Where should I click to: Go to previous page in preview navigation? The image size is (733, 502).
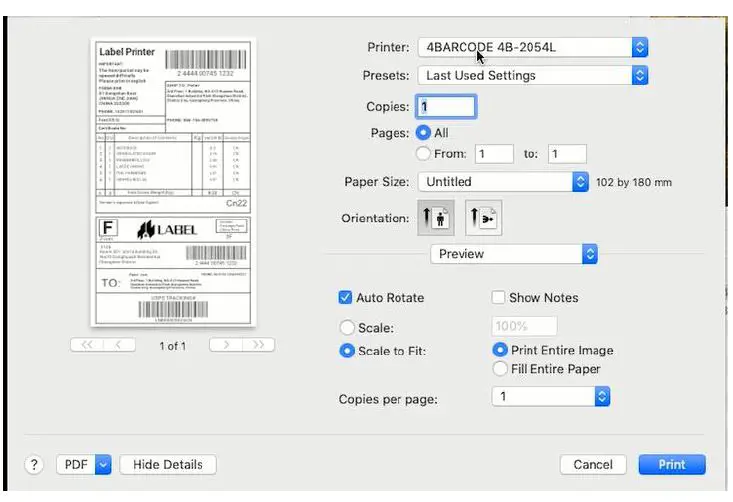119,345
